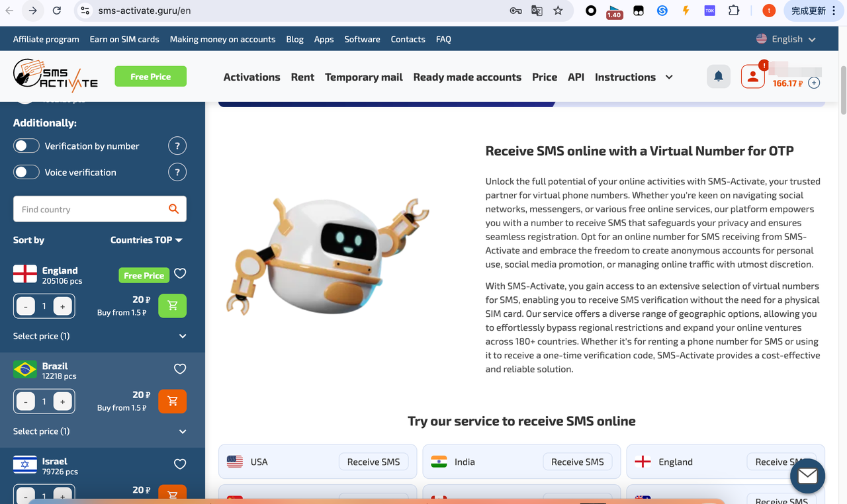Image resolution: width=847 pixels, height=504 pixels.
Task: Expand the Instructions menu chevron
Action: coord(669,77)
